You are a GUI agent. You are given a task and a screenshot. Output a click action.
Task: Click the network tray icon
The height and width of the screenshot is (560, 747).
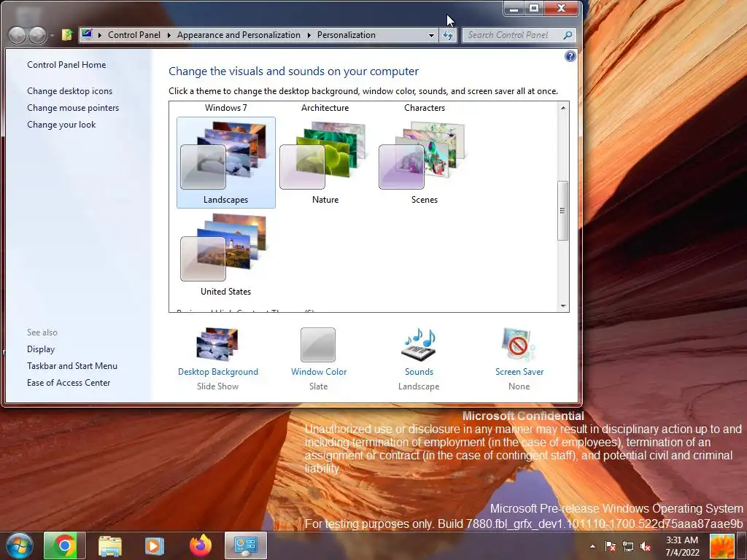point(628,546)
